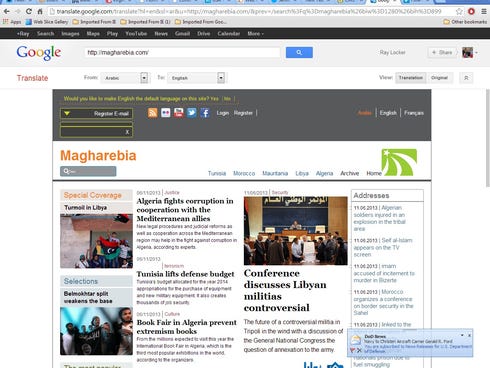Switch view to Original
The width and height of the screenshot is (490, 368).
tap(439, 78)
